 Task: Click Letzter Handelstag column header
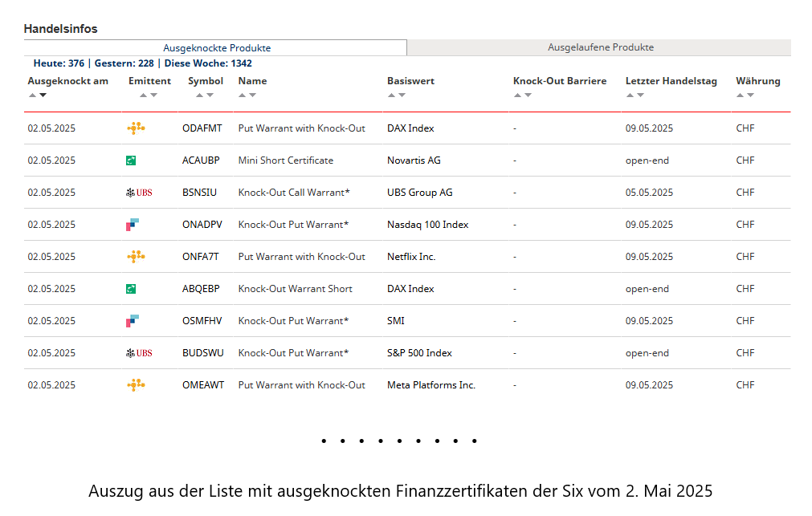[x=671, y=81]
